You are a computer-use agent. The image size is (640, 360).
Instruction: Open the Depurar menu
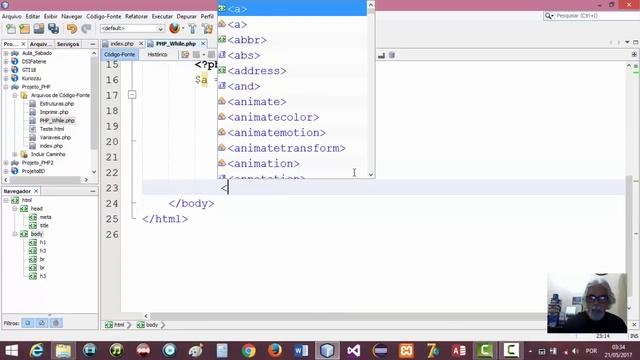[187, 16]
